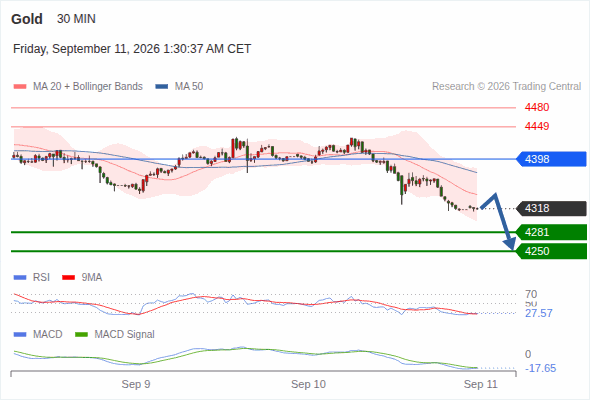Screen dimensions: 590x400
Task: Click the Sep 9 date axis label
Action: tap(136, 384)
